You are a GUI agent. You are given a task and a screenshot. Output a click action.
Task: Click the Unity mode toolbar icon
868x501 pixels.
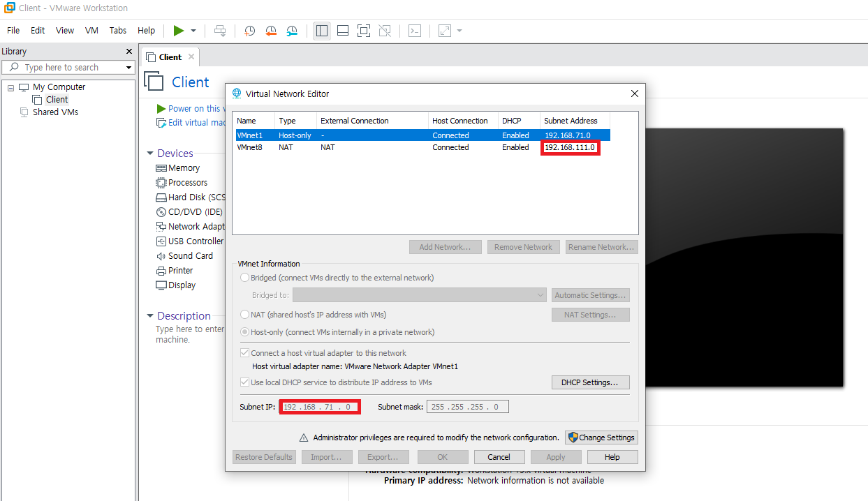tap(385, 31)
